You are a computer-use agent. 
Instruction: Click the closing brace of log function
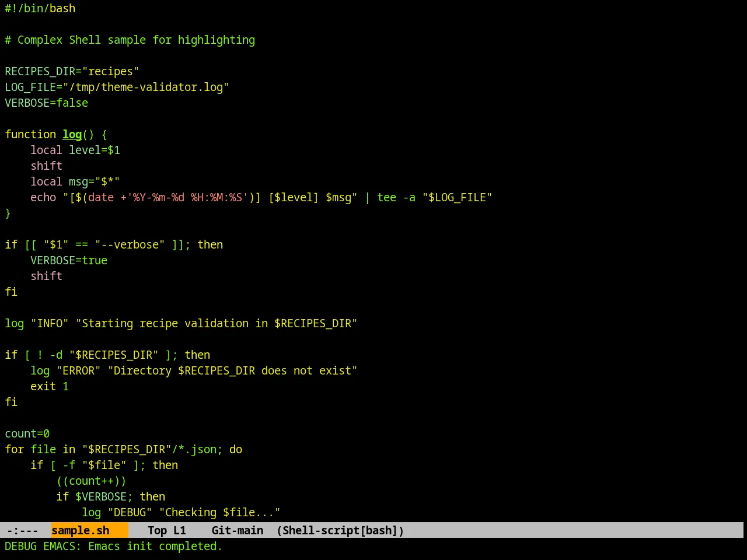8,213
